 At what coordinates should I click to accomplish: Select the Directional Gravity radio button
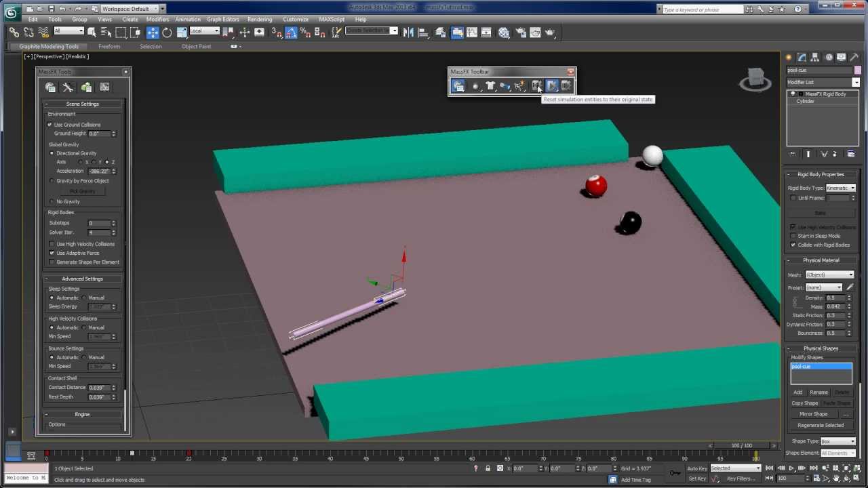click(52, 153)
